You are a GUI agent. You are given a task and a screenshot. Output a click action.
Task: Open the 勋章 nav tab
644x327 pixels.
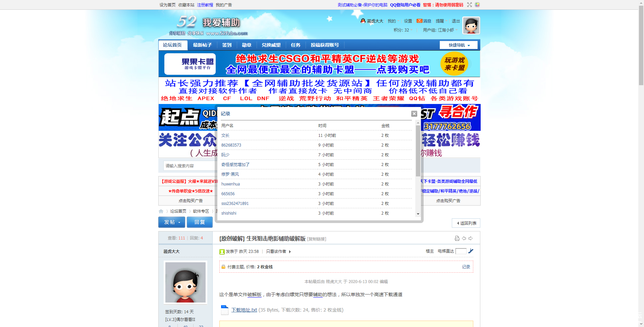tap(247, 45)
